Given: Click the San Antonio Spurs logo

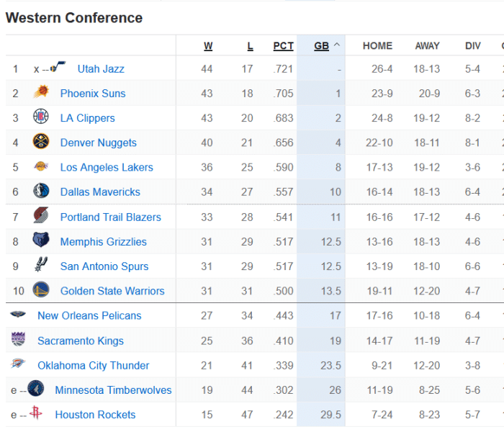Looking at the screenshot, I should pos(41,266).
